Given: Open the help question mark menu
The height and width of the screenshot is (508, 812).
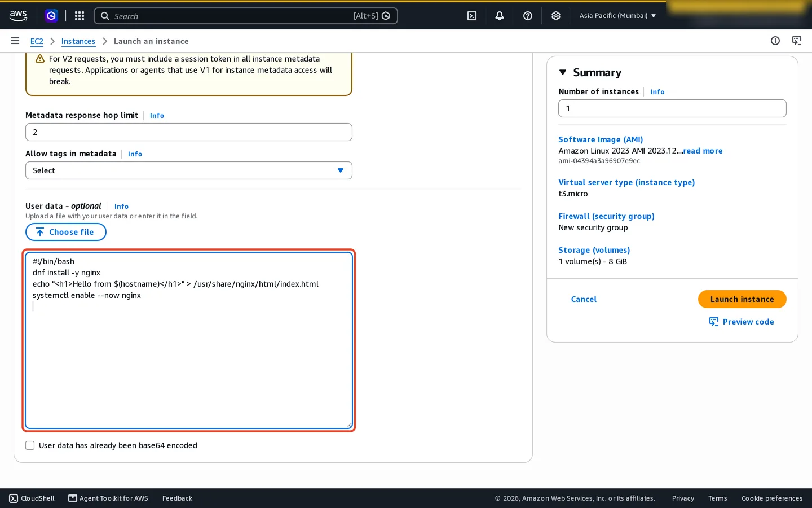Looking at the screenshot, I should (x=528, y=16).
